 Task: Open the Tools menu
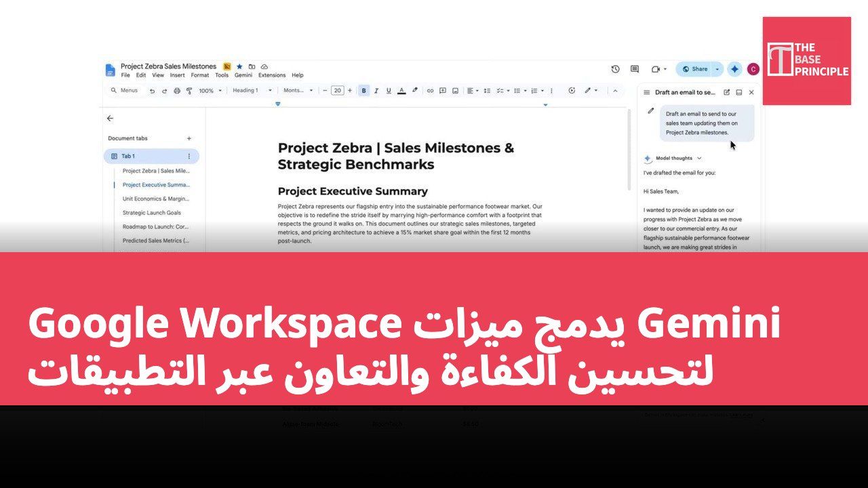pos(222,75)
